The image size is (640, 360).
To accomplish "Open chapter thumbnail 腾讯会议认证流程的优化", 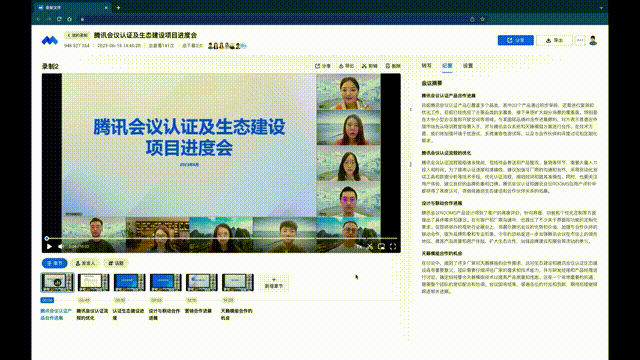I will coord(93,282).
